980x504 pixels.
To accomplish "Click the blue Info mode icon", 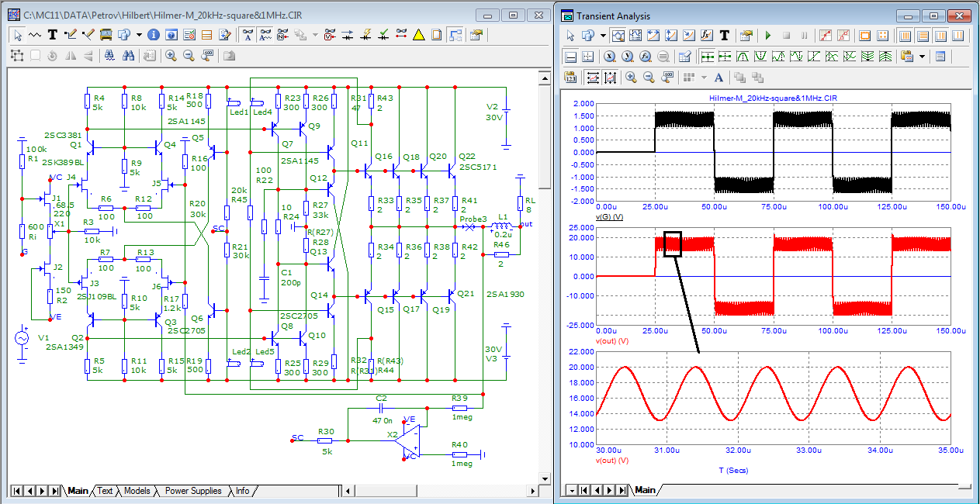I will (x=154, y=35).
